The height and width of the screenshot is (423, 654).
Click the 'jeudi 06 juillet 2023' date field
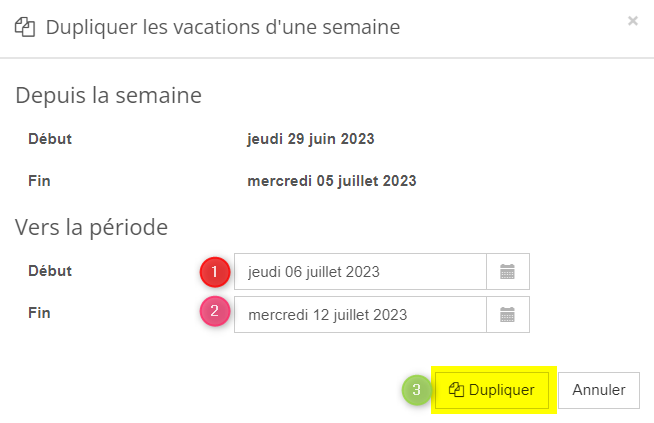[x=360, y=271]
